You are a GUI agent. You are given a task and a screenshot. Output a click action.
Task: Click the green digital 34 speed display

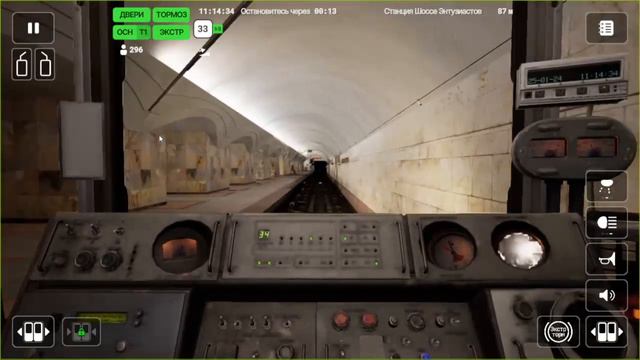coord(264,234)
